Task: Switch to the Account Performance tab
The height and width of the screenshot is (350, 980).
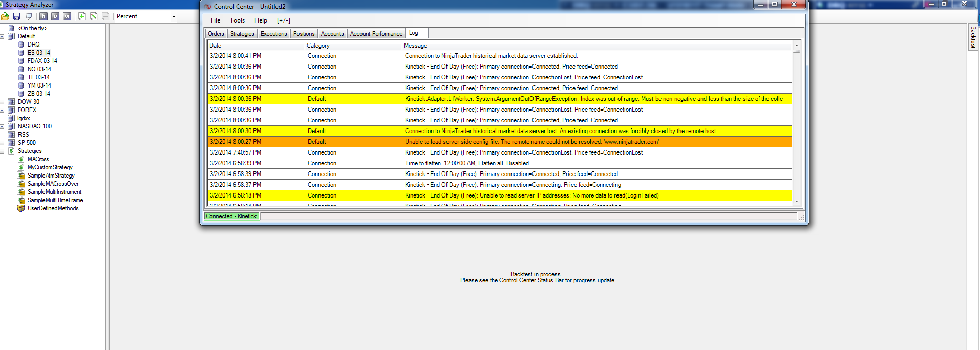Action: [376, 34]
